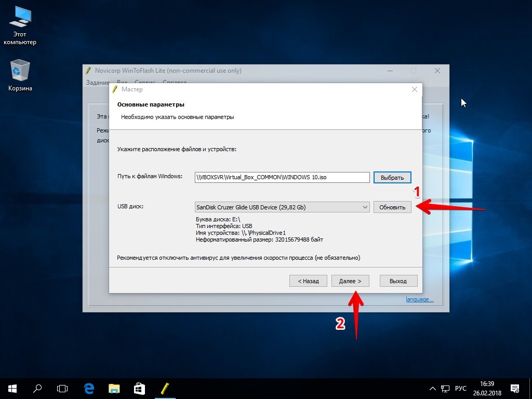532x399 pixels.
Task: Launch Microsoft Edge from taskbar
Action: [88, 389]
